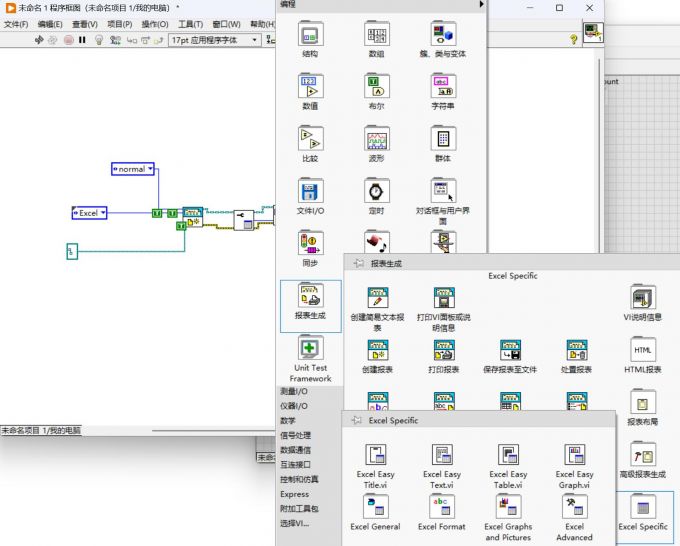Viewport: 680px width, 546px height.
Task: Expand the 测量I/O palette category
Action: pos(294,391)
